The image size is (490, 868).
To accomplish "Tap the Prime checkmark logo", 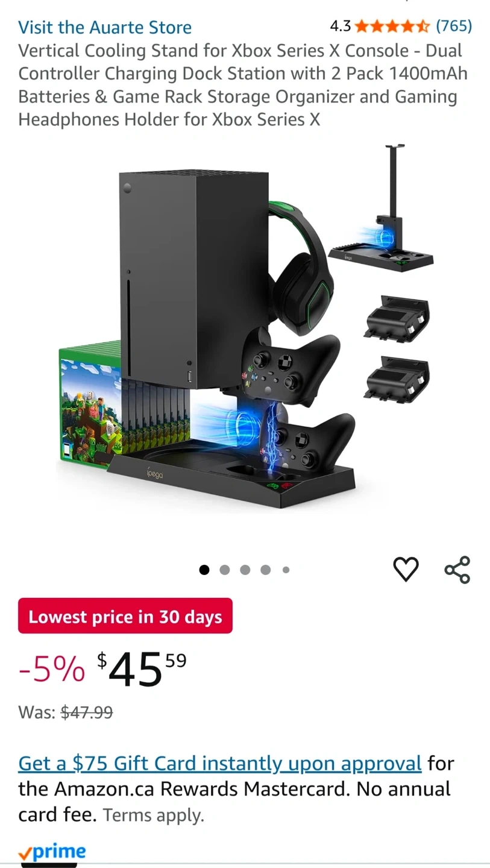I will point(52,852).
